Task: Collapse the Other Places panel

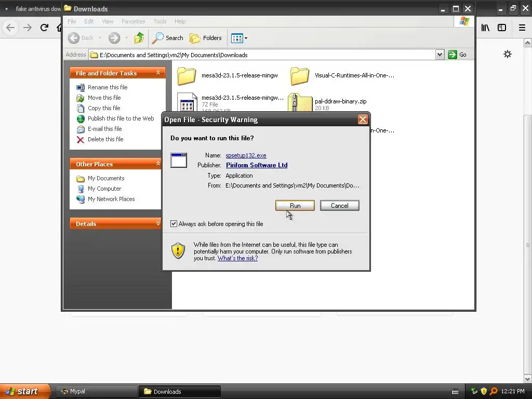Action: coord(158,164)
